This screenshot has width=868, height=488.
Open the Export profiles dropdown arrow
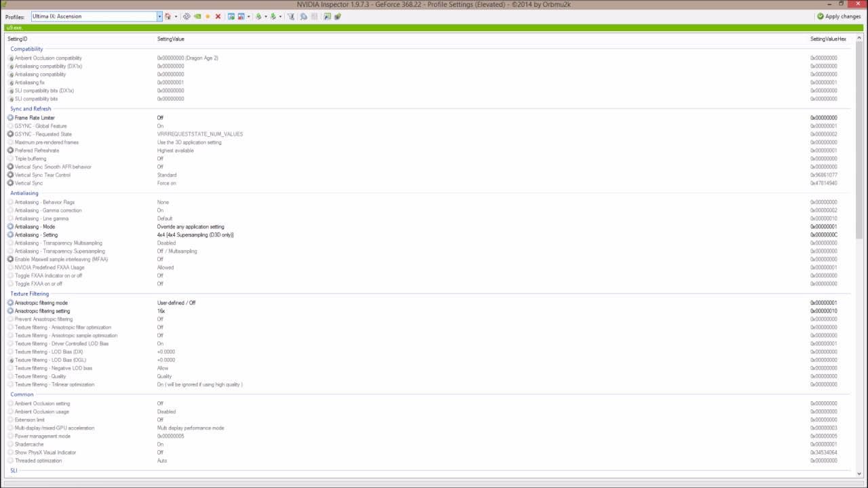(265, 16)
